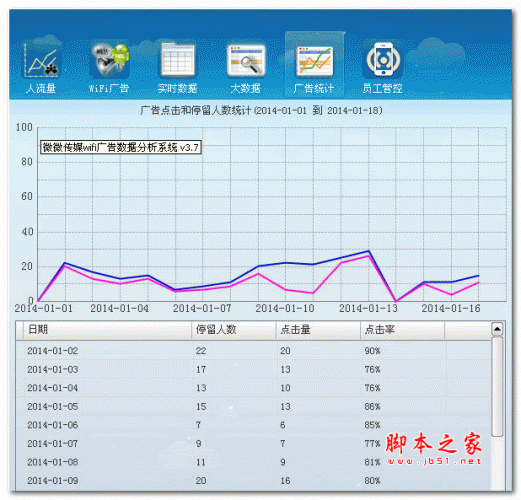Screen dimensions: 521x500
Task: Select row 2014-01-04
Action: 253,388
